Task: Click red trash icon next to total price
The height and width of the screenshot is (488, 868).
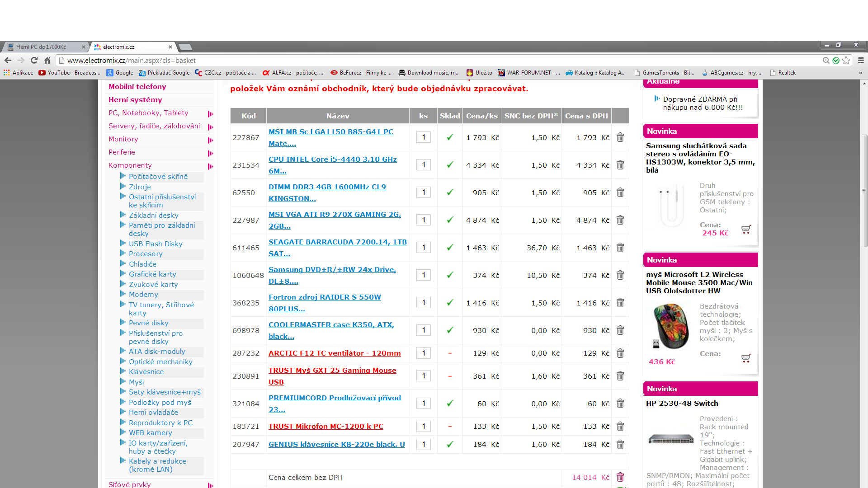Action: click(x=620, y=477)
